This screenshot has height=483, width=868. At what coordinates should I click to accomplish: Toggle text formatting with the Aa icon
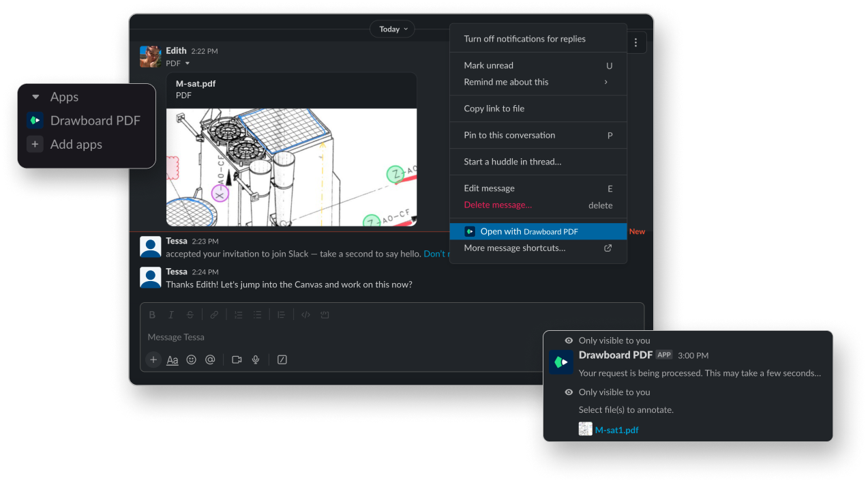pyautogui.click(x=172, y=360)
